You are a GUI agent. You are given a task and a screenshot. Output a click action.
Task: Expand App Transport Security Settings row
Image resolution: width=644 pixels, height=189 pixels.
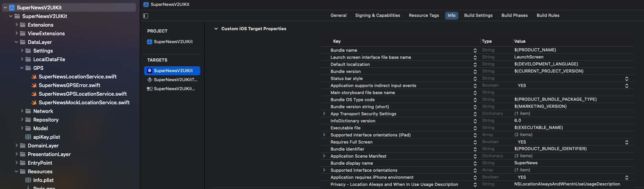click(324, 114)
